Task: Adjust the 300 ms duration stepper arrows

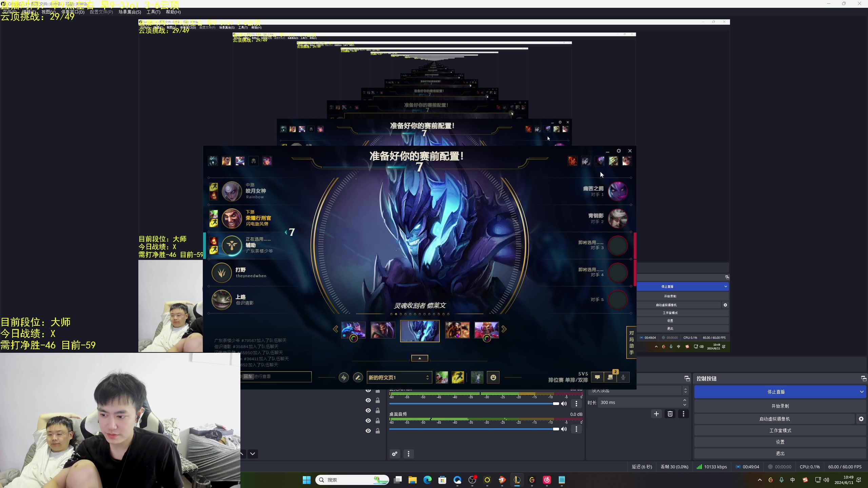Action: coord(685,403)
